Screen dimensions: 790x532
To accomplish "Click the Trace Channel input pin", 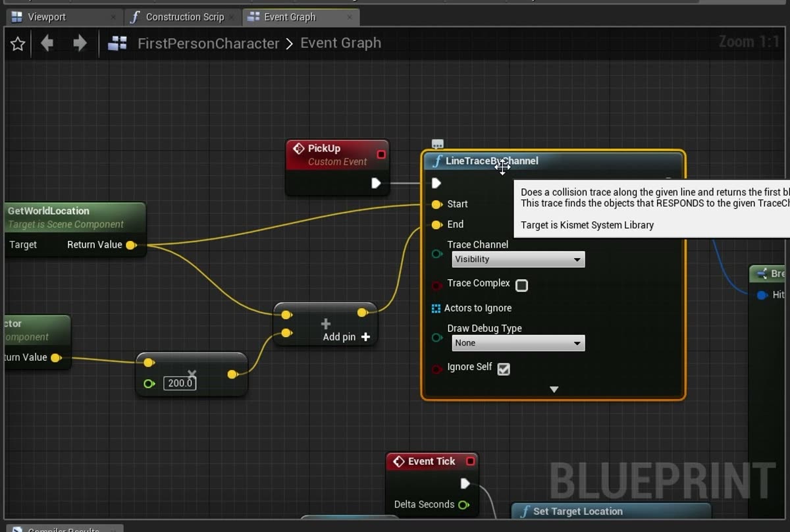I will click(436, 254).
